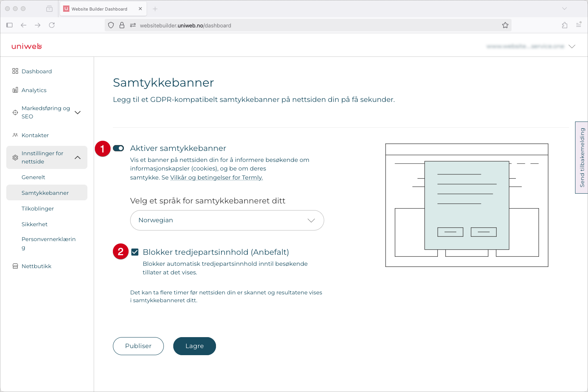Screen dimensions: 588x392
Task: Click the Velg et språk heading
Action: (208, 201)
